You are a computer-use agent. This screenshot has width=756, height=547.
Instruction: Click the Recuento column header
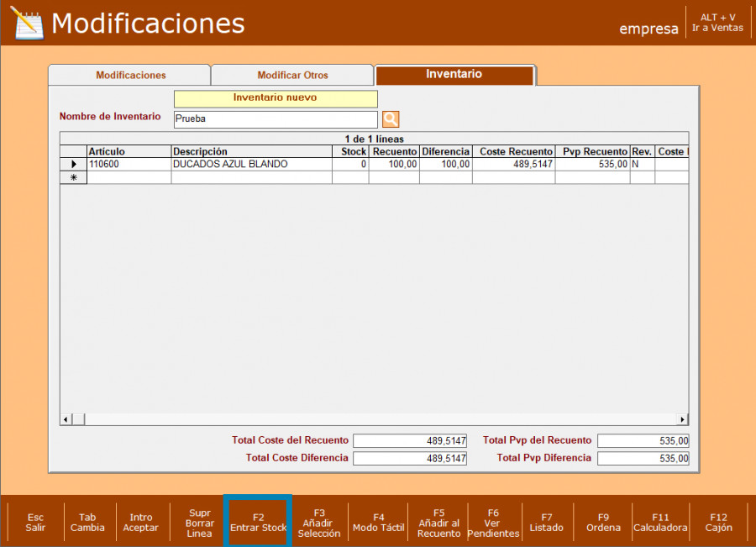click(394, 151)
